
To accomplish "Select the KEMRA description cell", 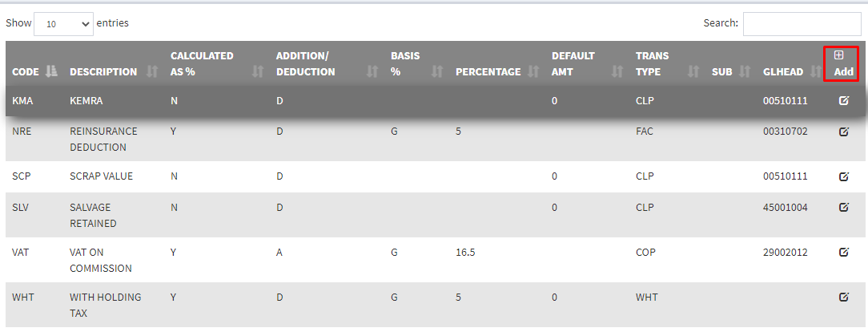I will (x=86, y=101).
